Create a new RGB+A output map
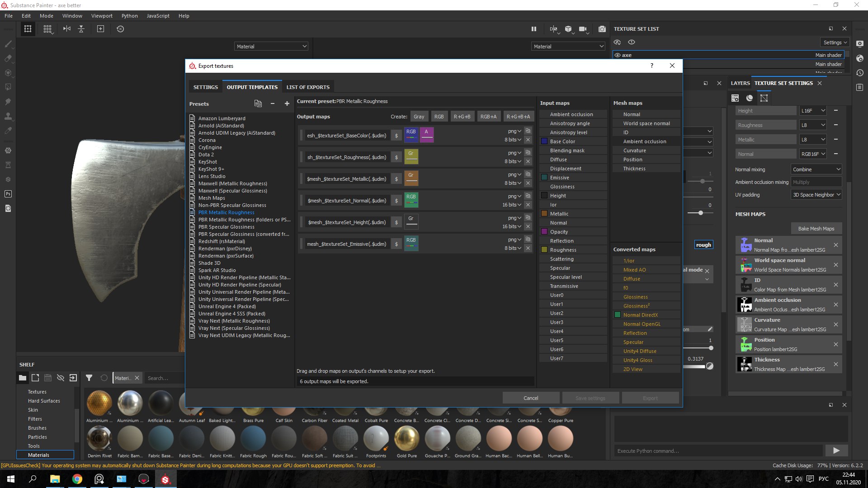The width and height of the screenshot is (868, 488). click(x=488, y=117)
